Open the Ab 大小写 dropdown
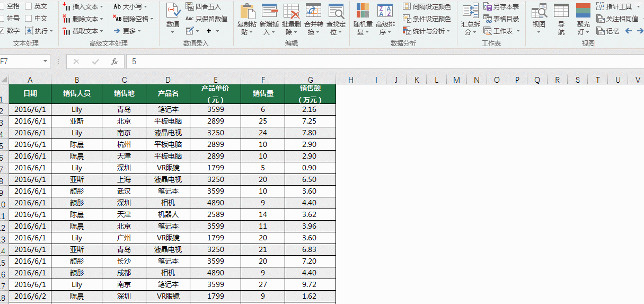The width and height of the screenshot is (644, 304). [130, 6]
